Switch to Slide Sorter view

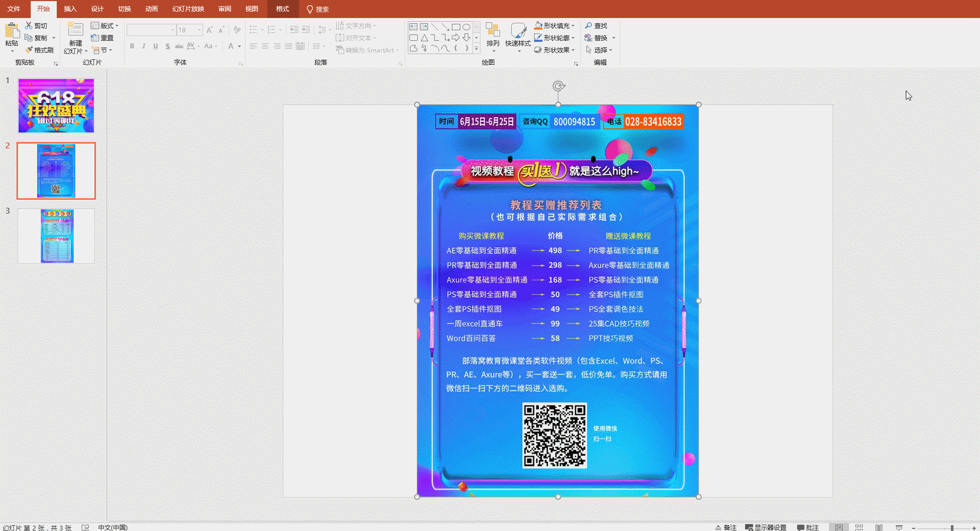859,527
